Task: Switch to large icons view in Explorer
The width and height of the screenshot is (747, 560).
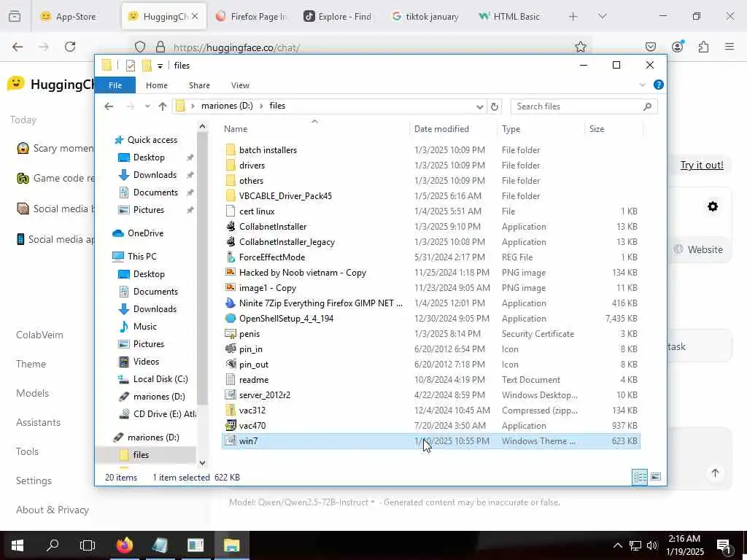Action: tap(656, 477)
